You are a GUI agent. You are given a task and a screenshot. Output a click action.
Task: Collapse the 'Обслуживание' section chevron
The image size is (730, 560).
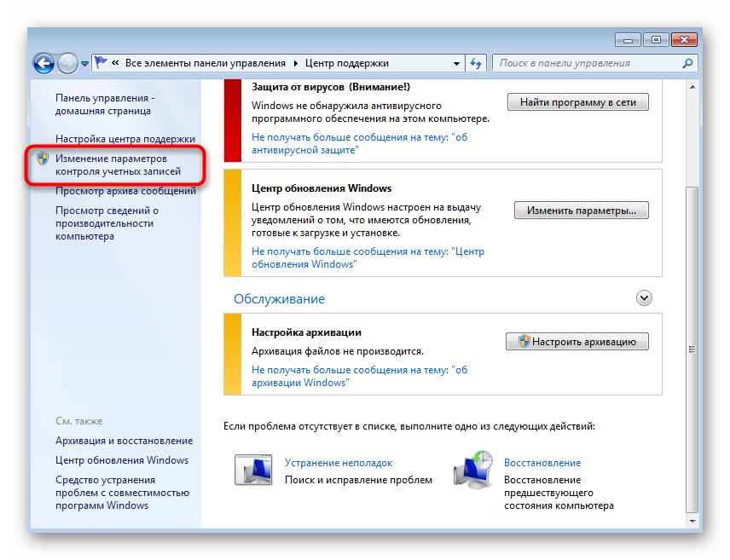click(x=645, y=298)
